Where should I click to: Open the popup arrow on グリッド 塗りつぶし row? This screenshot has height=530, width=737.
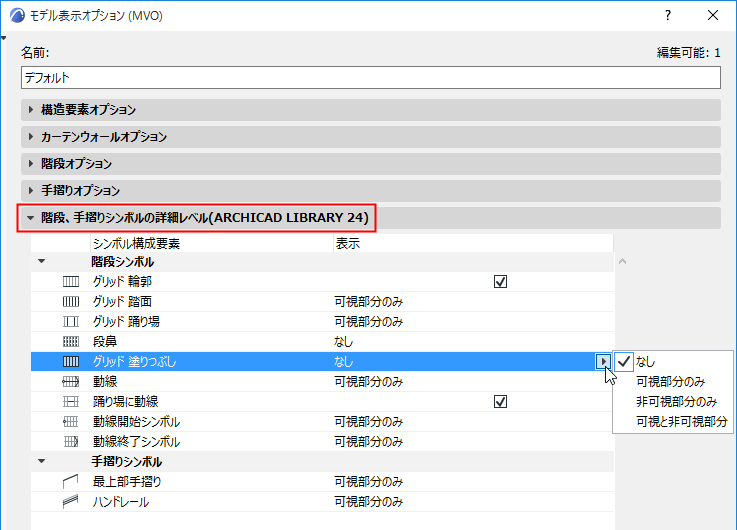(603, 361)
